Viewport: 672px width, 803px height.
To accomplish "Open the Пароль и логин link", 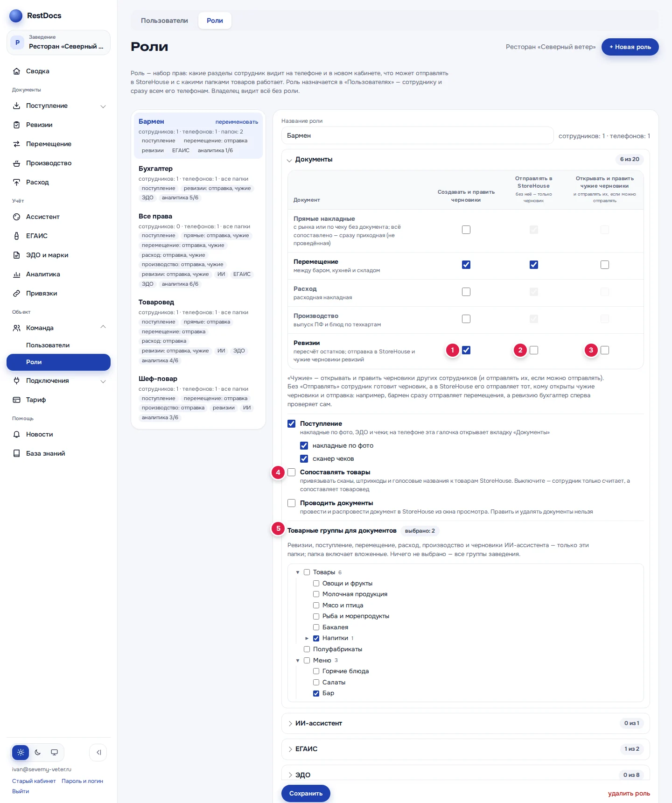I will coord(82,781).
